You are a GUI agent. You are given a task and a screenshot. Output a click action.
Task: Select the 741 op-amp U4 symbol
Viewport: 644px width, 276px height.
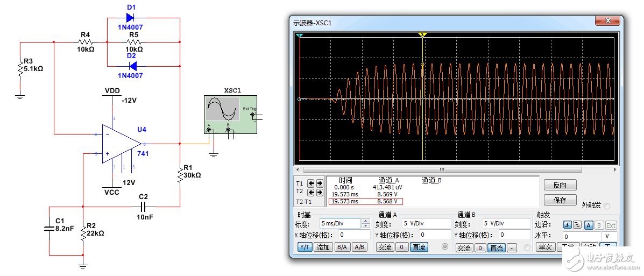[122, 144]
